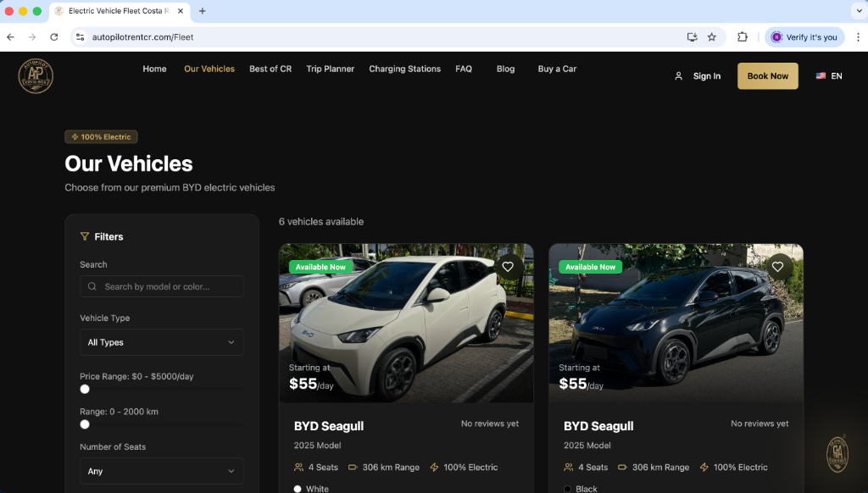The width and height of the screenshot is (868, 493).
Task: Favorite the white BYD Seagull
Action: [508, 267]
